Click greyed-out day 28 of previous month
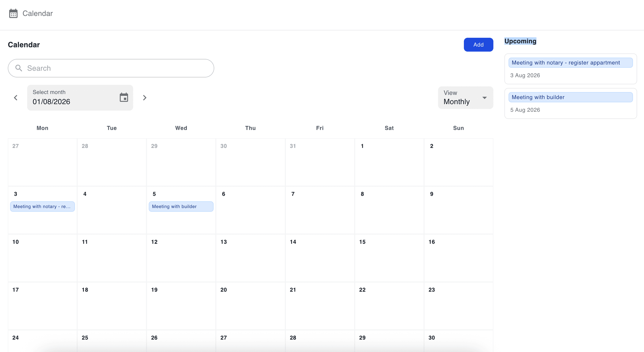The width and height of the screenshot is (644, 352). point(111,162)
